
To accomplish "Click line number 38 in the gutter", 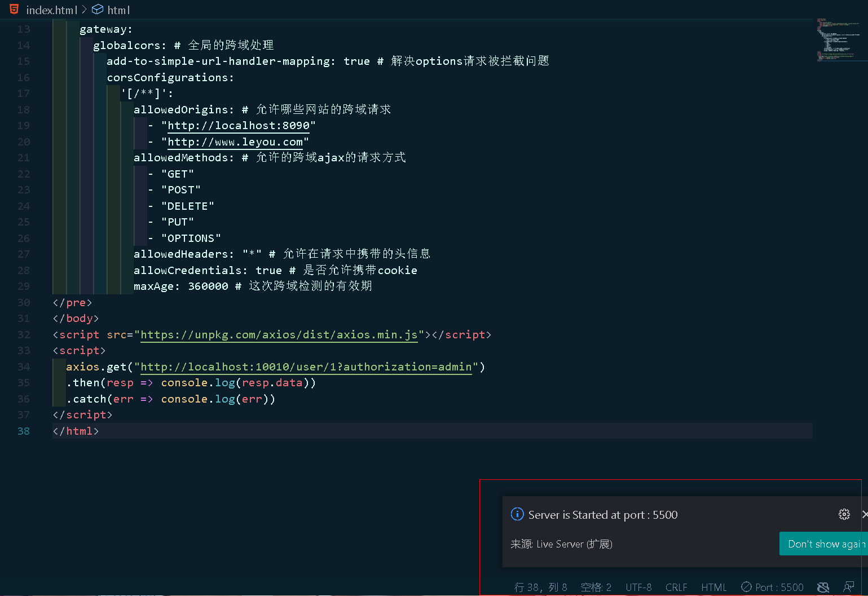I will click(x=24, y=431).
